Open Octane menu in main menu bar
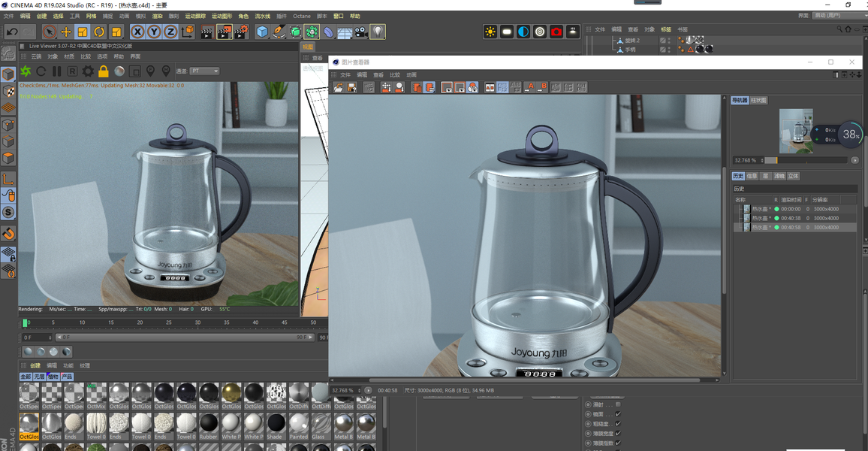Image resolution: width=868 pixels, height=451 pixels. pos(302,16)
